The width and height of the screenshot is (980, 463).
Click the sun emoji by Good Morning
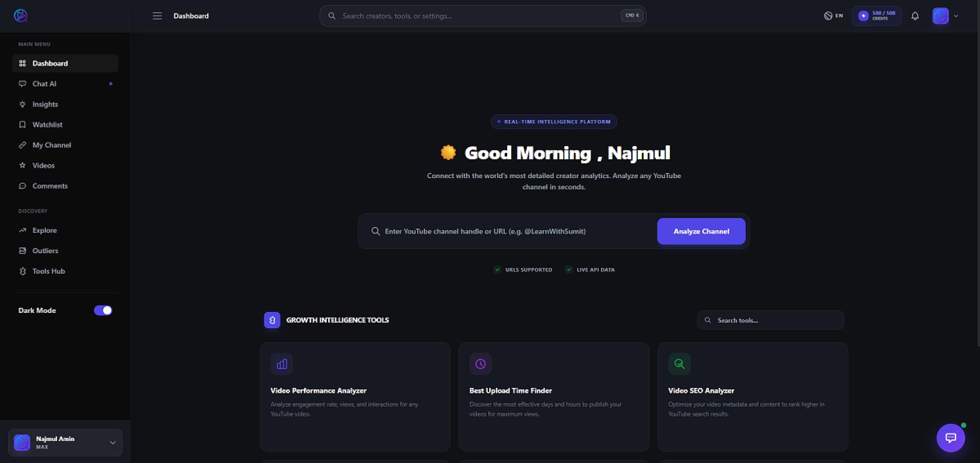pos(448,152)
